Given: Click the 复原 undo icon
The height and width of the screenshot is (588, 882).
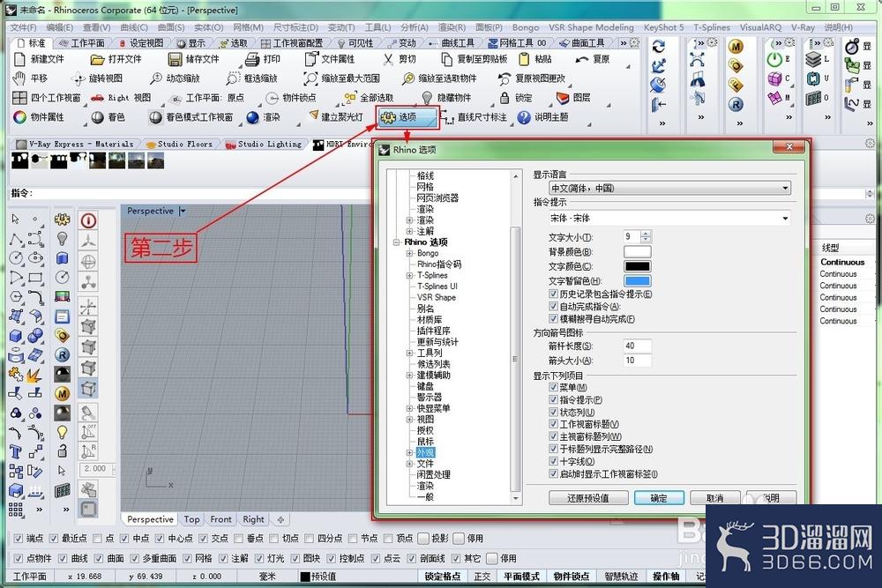Looking at the screenshot, I should (x=582, y=59).
